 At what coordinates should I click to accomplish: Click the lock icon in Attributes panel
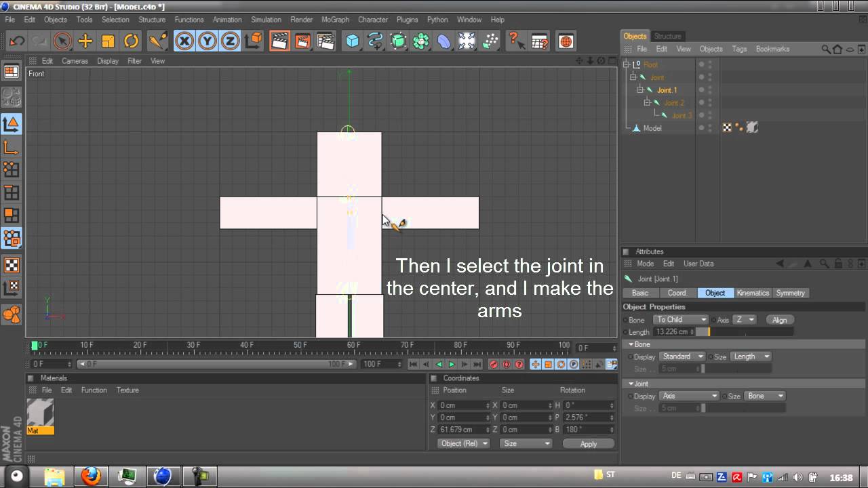pyautogui.click(x=838, y=264)
